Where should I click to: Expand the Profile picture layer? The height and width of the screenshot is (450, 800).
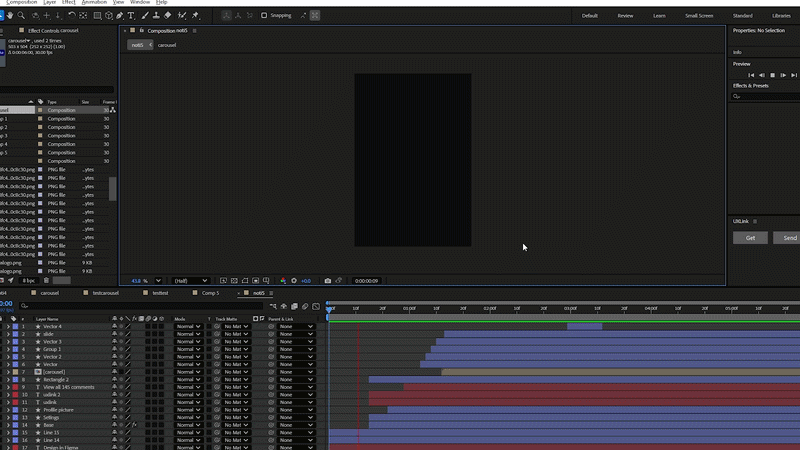pyautogui.click(x=8, y=410)
